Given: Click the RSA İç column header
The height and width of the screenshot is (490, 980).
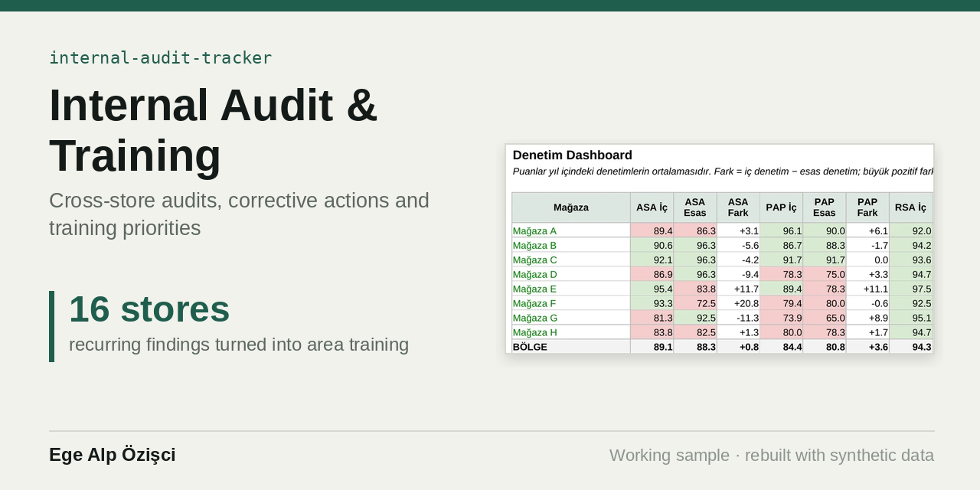Looking at the screenshot, I should tap(911, 207).
